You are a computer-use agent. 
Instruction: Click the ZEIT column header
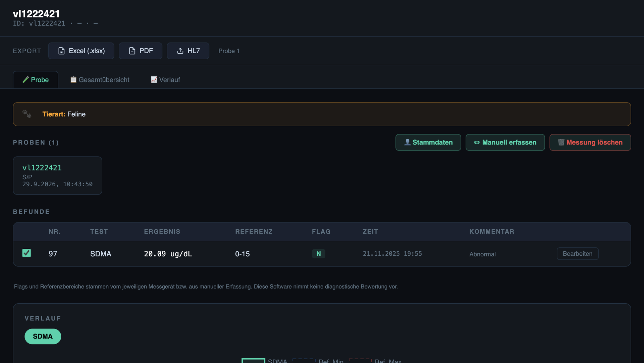click(x=370, y=232)
